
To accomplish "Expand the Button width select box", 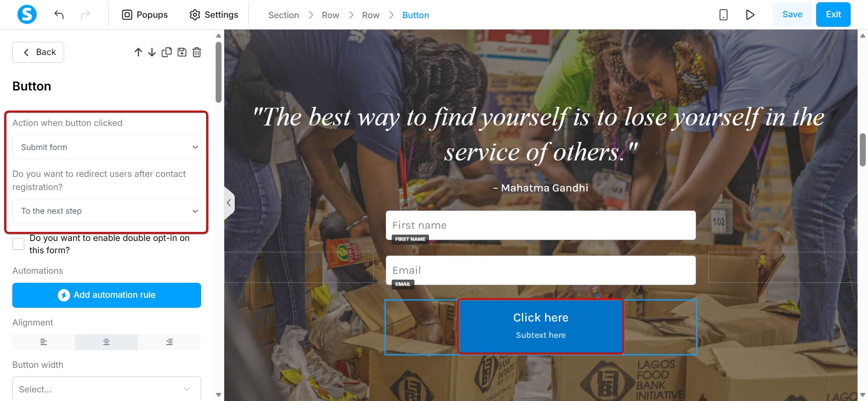I will pos(106,389).
